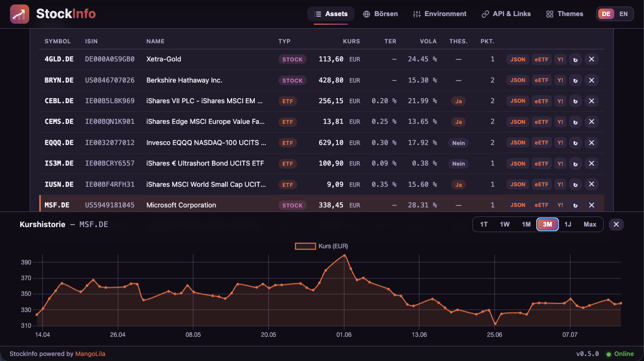644x361 pixels.
Task: Select the Microsoft Corporation name cell
Action: click(x=181, y=205)
